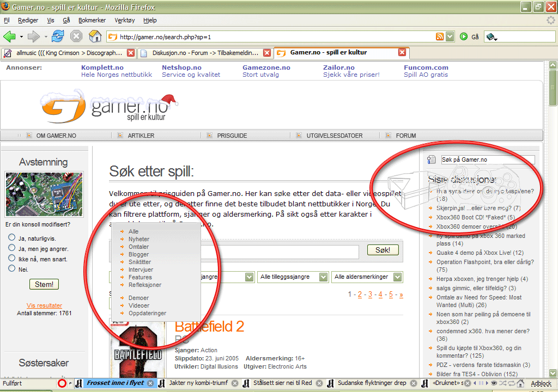This screenshot has width=558, height=392.
Task: Open the search engine selector in toolbar
Action: point(492,36)
